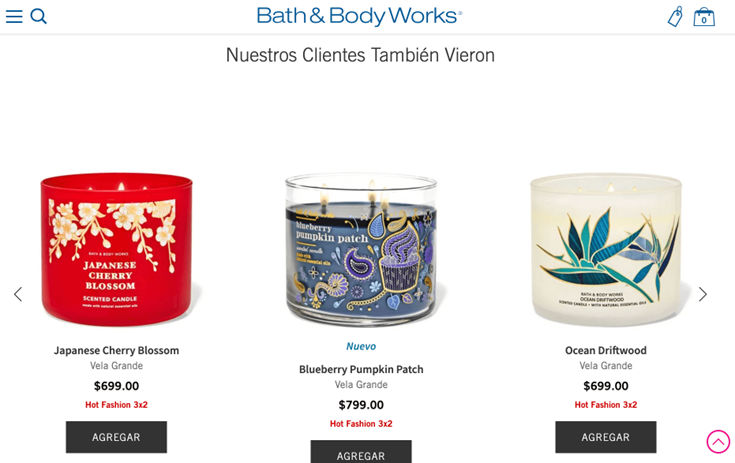Open the Japanese Cherry Blossom product title
Viewport: 735px width, 463px height.
[116, 351]
